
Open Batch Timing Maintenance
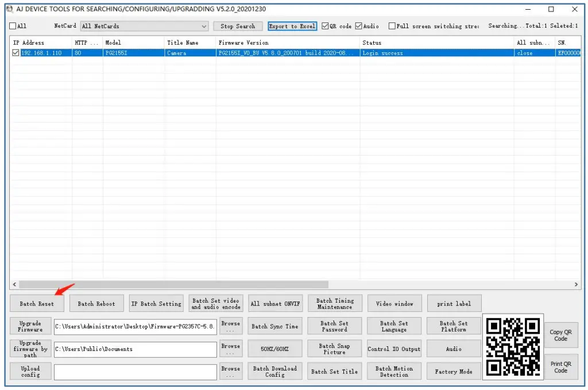pos(335,304)
